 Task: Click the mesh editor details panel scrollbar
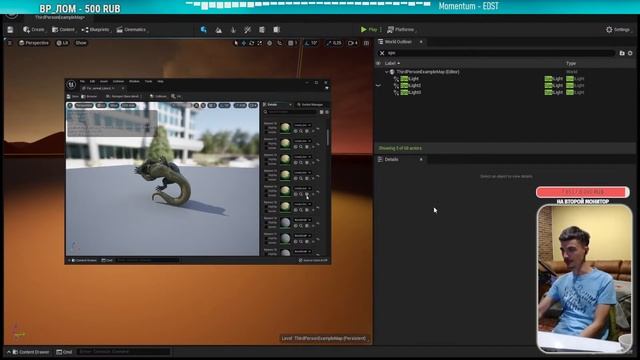pyautogui.click(x=328, y=137)
